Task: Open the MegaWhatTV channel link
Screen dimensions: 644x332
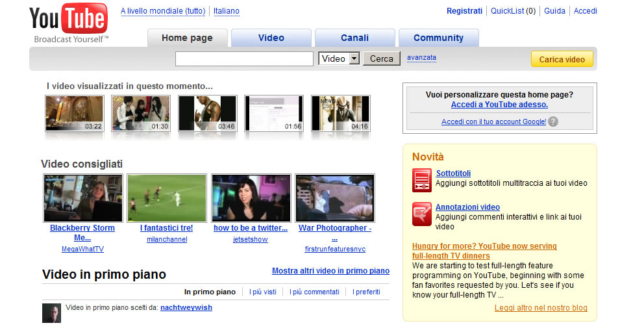Action: (82, 249)
